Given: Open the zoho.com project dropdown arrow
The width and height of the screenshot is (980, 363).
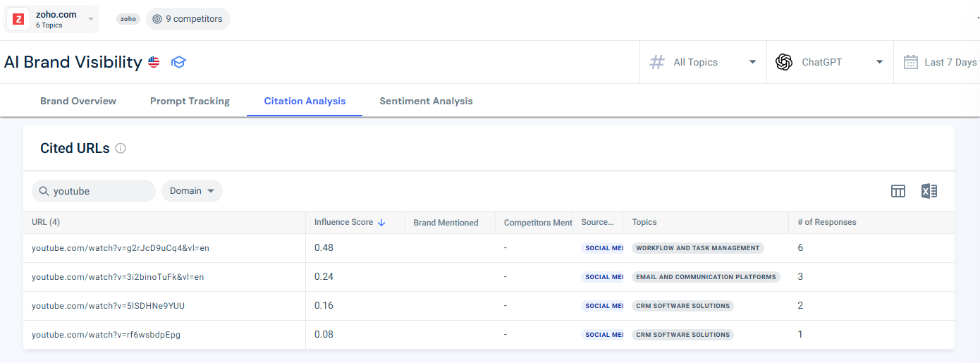Looking at the screenshot, I should (x=91, y=19).
